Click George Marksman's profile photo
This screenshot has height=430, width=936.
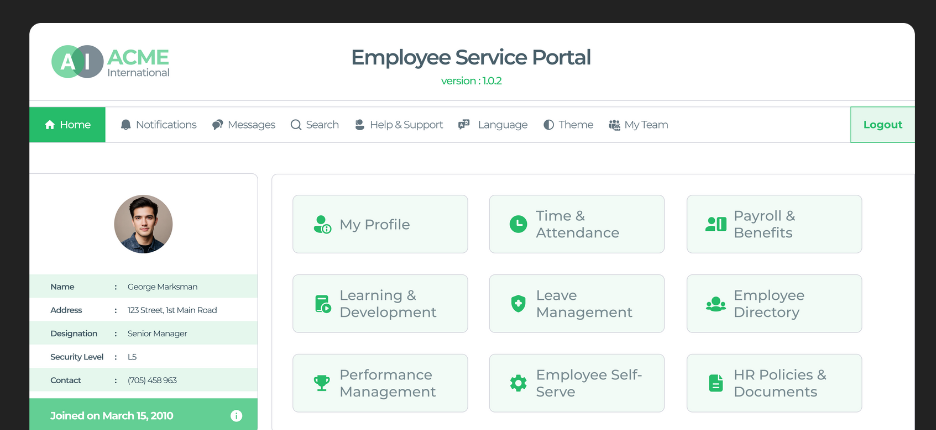pos(143,224)
